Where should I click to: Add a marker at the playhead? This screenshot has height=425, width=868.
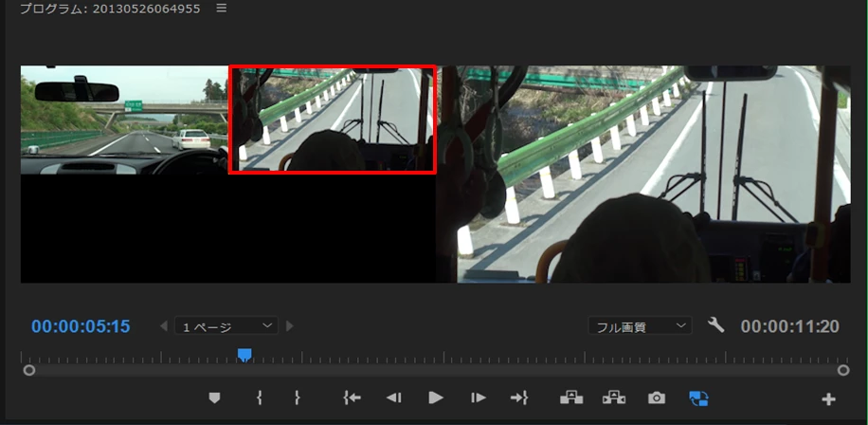tap(214, 397)
